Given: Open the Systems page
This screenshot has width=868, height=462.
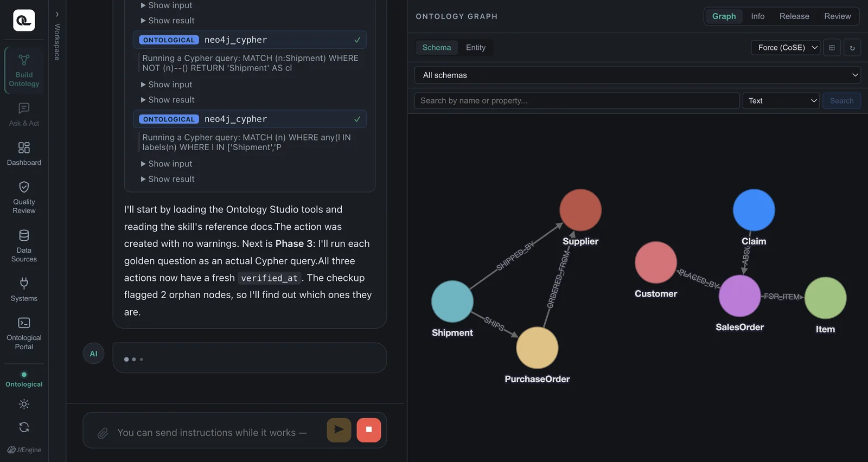Looking at the screenshot, I should (24, 290).
